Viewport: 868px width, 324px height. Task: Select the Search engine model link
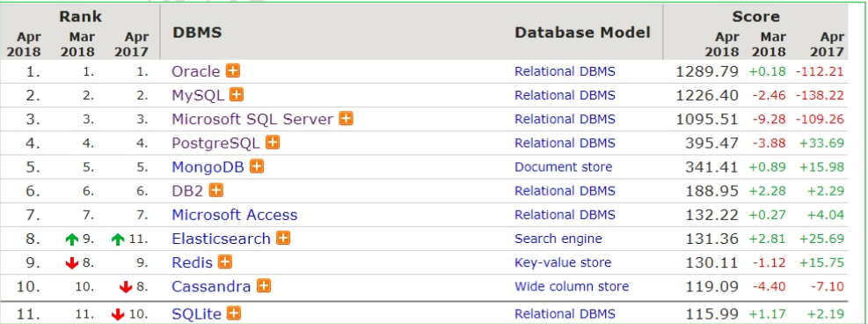point(558,239)
